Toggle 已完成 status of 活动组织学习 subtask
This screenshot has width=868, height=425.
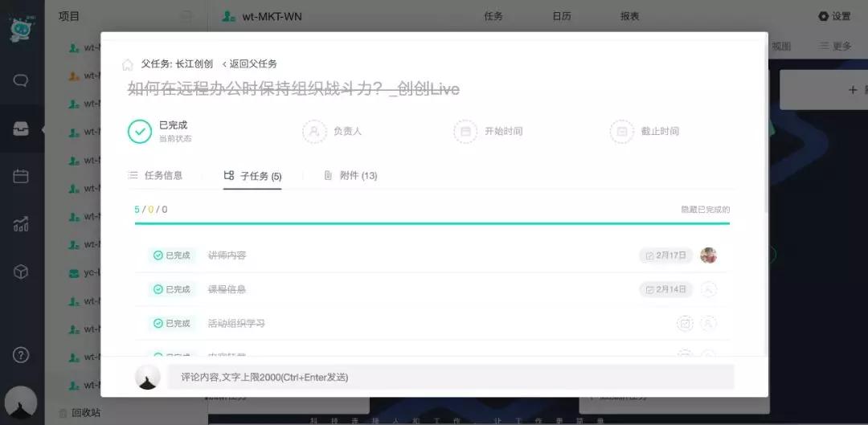pos(172,323)
